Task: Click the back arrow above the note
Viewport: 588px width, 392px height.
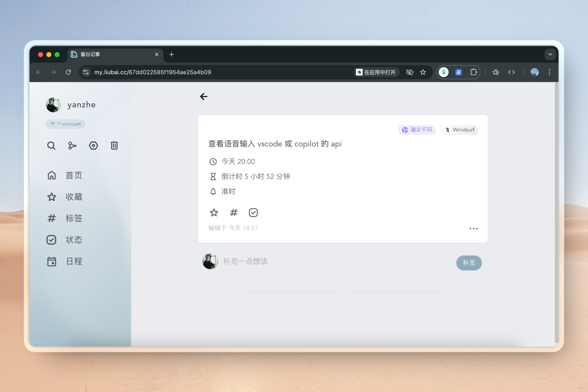Action: (204, 96)
